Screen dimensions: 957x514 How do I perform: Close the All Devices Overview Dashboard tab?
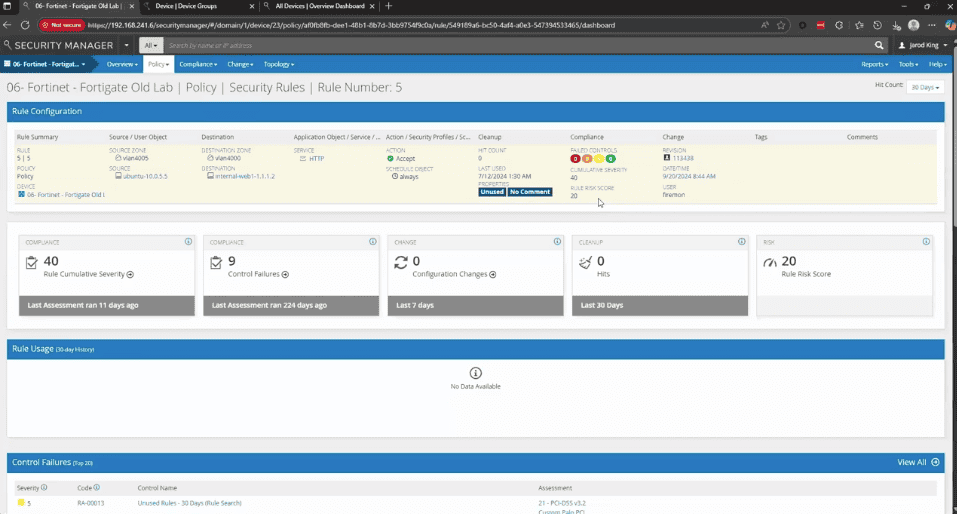click(x=372, y=6)
